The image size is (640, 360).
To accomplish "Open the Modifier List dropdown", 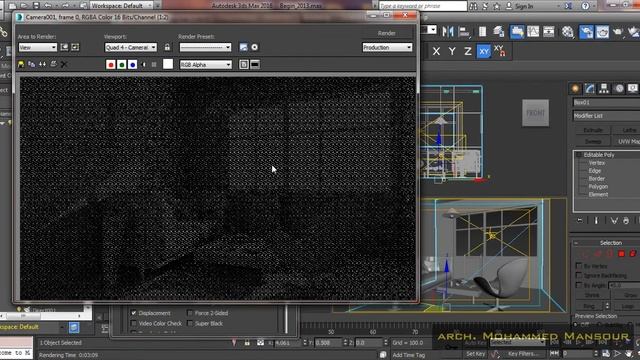I will [606, 116].
